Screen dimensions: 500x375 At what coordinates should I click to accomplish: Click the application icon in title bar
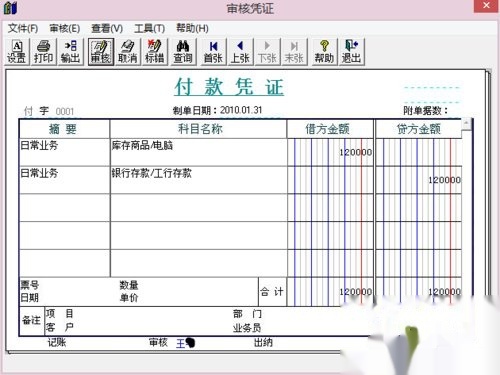click(10, 8)
